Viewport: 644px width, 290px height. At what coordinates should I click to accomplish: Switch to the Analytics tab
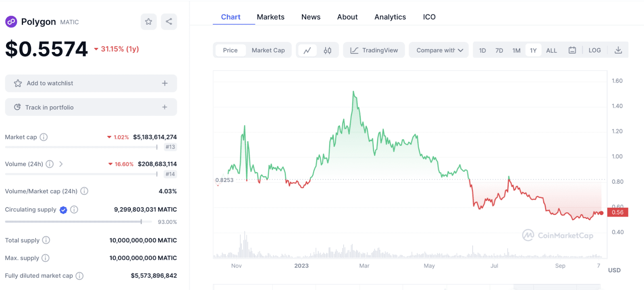tap(390, 17)
